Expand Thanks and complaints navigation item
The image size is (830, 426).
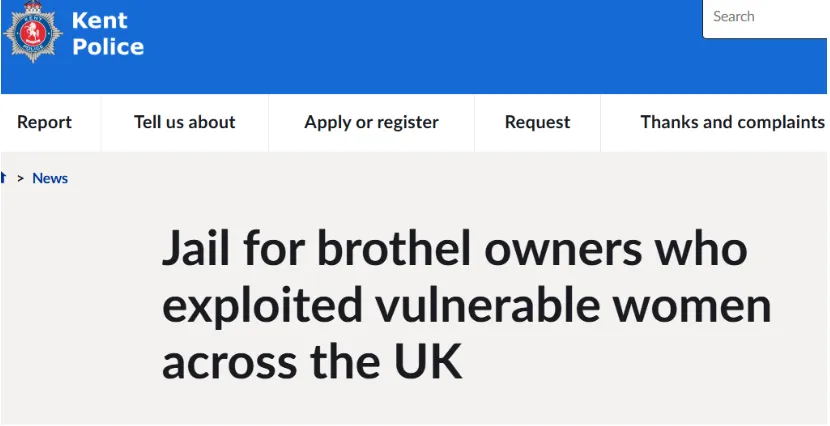pos(732,122)
